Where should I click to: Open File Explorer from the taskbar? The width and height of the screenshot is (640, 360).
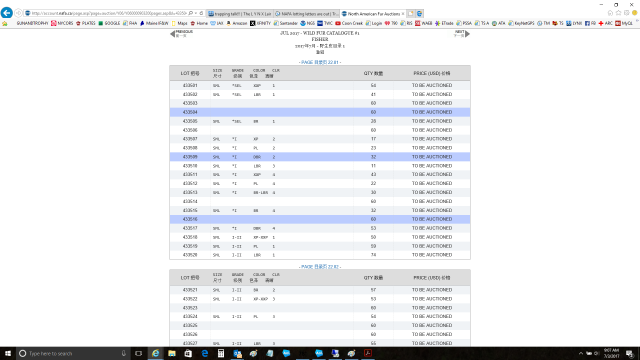coord(172,353)
